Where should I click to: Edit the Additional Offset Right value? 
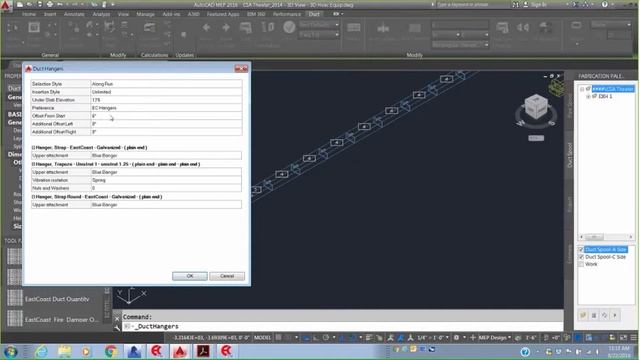[166, 132]
